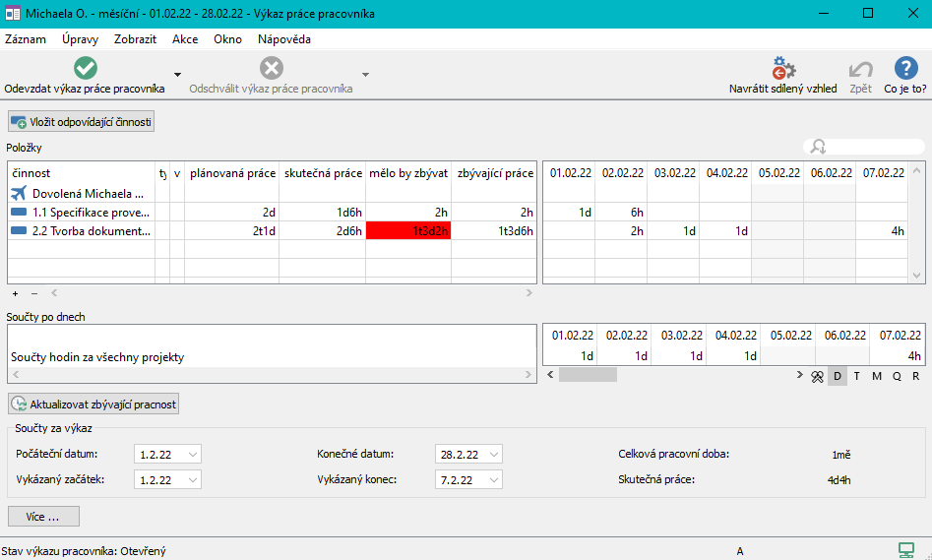Switch timeline scale to M (months)

click(x=877, y=376)
